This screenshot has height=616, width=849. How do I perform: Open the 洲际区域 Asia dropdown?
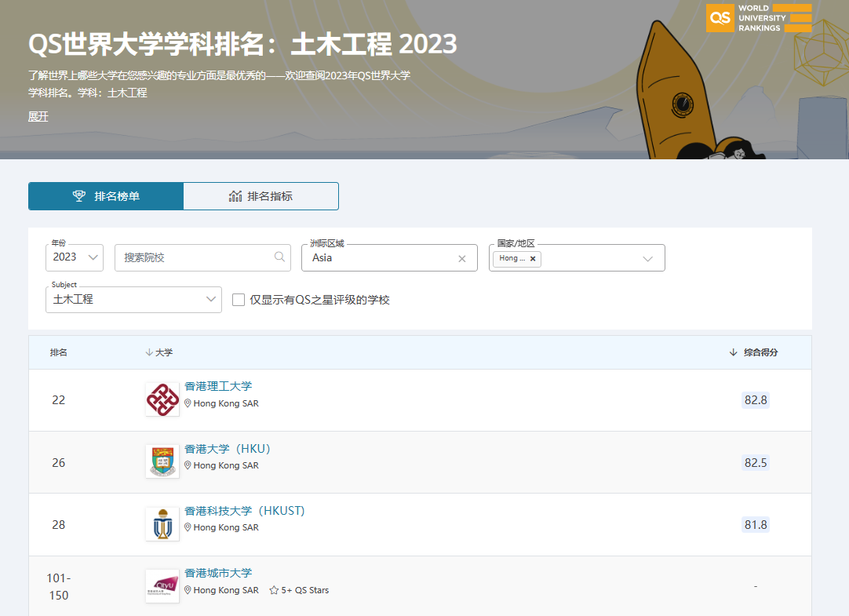coord(389,257)
